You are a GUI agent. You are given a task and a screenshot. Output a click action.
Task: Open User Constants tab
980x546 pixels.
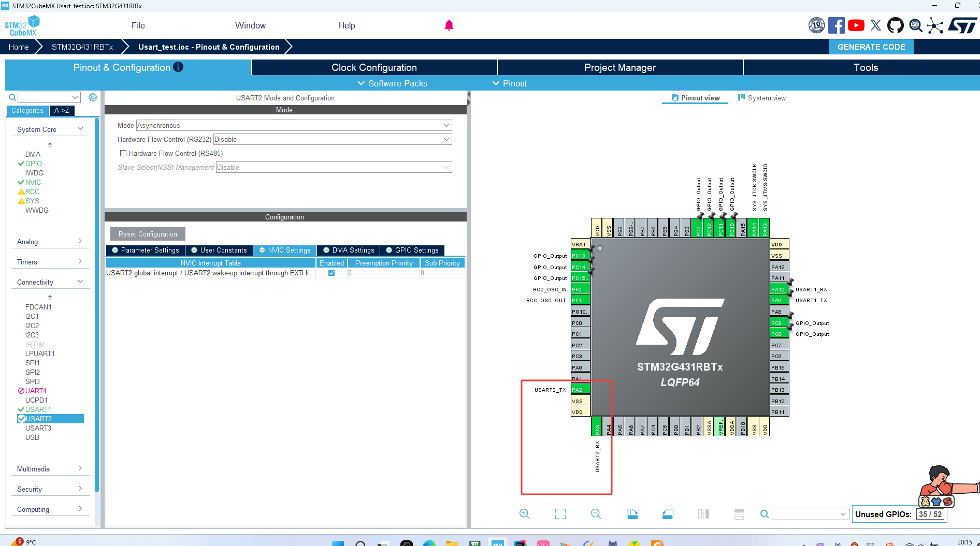tap(219, 250)
